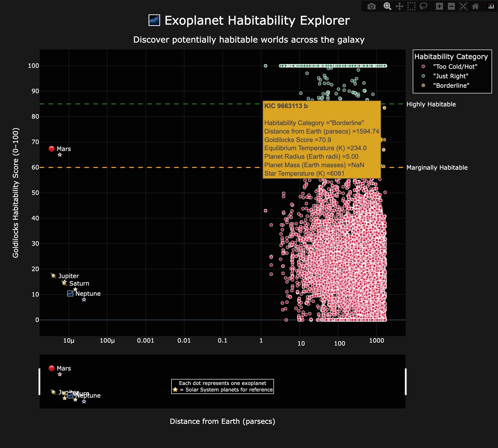
Task: Select the Zoom tool in modebar
Action: [x=387, y=6]
